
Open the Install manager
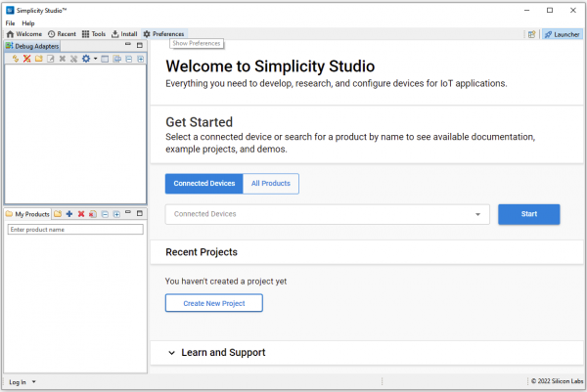pyautogui.click(x=124, y=34)
